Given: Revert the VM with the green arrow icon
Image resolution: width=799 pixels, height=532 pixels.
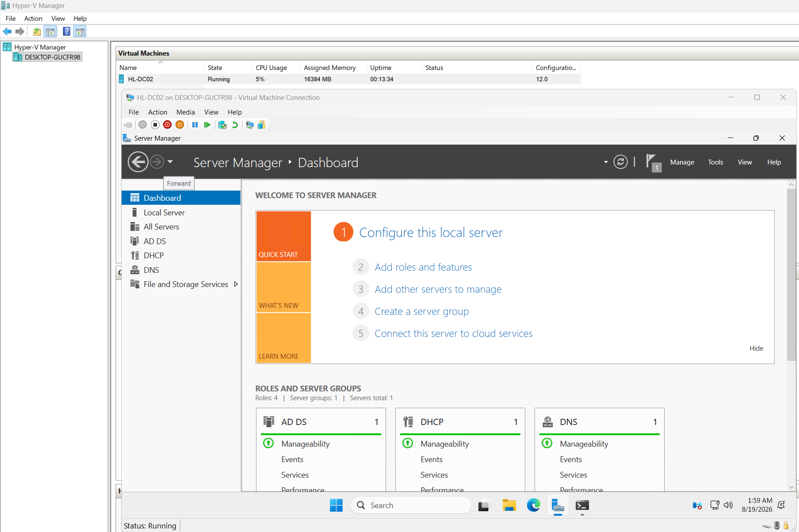Looking at the screenshot, I should pyautogui.click(x=235, y=125).
